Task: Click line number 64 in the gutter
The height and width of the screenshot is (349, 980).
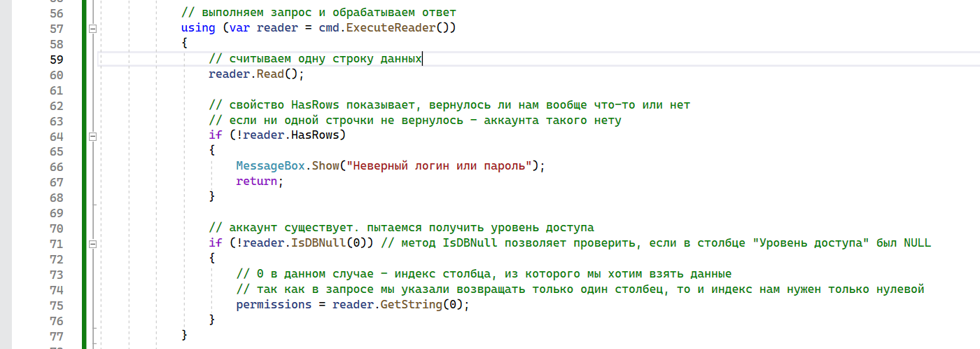Action: (57, 136)
